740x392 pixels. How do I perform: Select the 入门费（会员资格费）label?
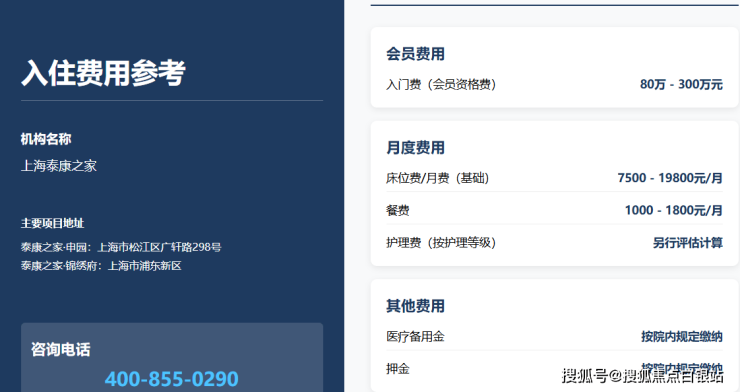pyautogui.click(x=441, y=84)
